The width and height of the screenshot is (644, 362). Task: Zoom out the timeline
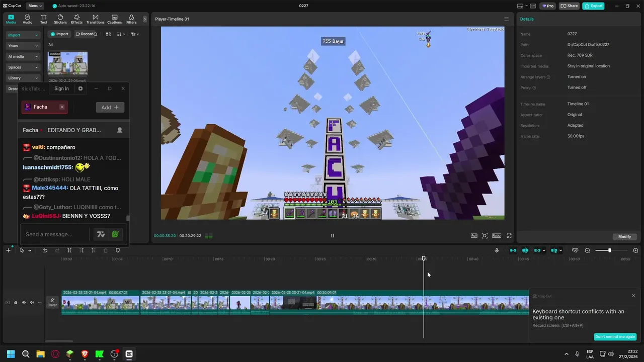pyautogui.click(x=587, y=250)
